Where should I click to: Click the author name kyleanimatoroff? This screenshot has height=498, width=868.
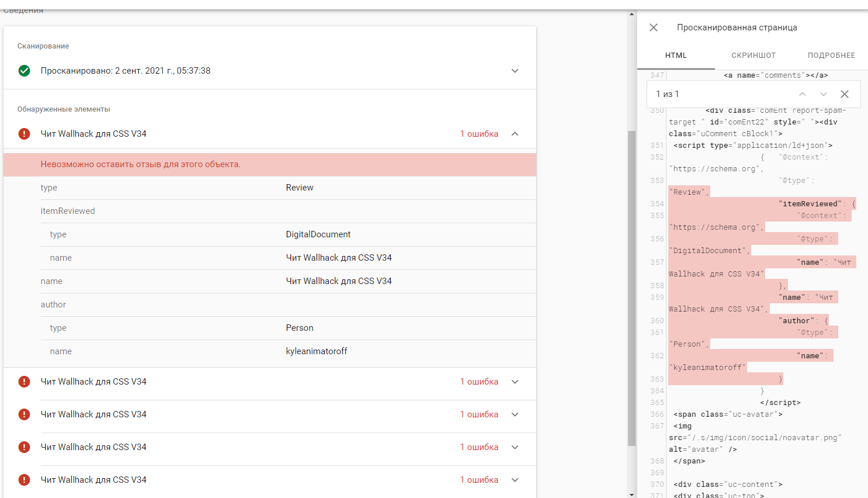[x=317, y=351]
